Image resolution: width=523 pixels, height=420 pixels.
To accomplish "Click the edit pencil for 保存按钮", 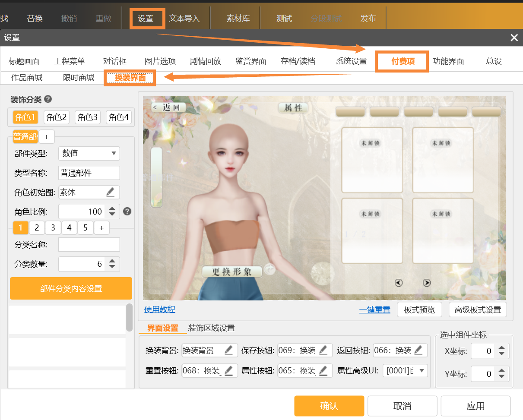I will [x=323, y=350].
